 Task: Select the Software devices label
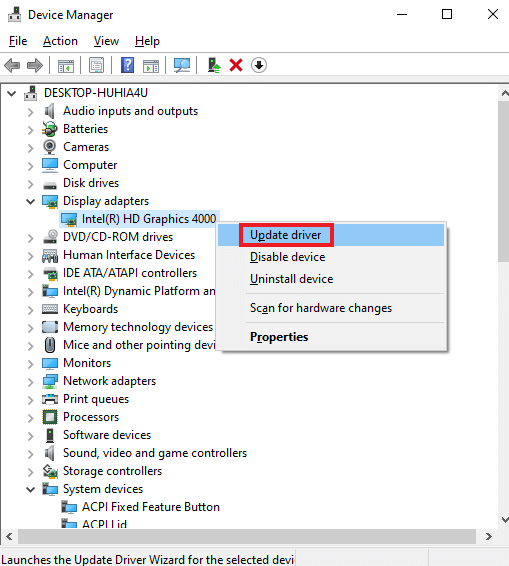tap(107, 435)
